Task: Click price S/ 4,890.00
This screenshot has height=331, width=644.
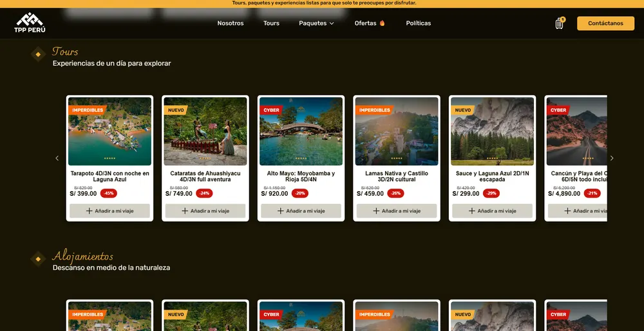Action: tap(564, 193)
